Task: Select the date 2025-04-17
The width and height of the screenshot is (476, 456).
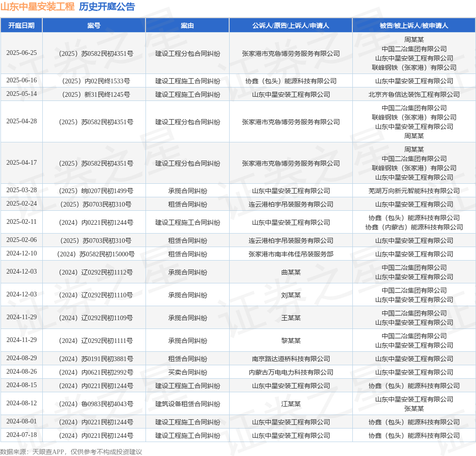Action: pyautogui.click(x=21, y=162)
